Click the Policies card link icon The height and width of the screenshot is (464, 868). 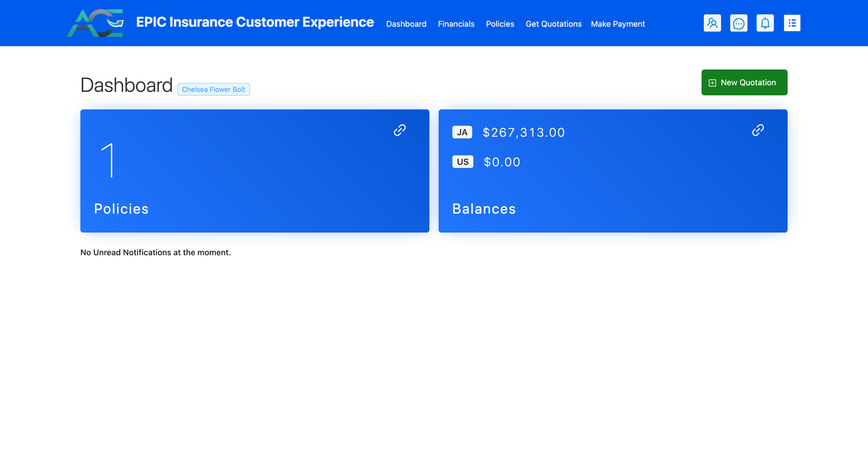click(400, 130)
